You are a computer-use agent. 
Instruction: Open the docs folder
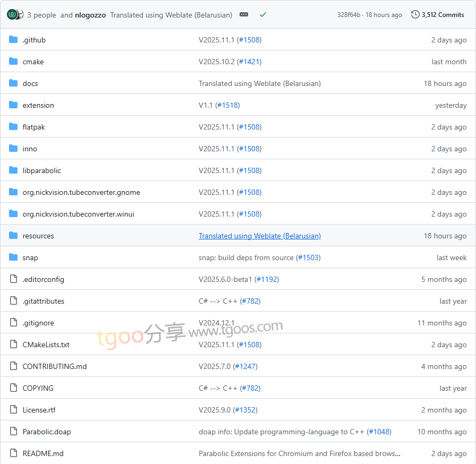(x=30, y=83)
